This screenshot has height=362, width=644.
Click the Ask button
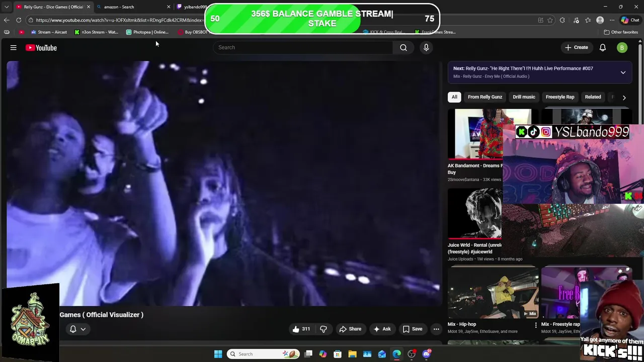pyautogui.click(x=382, y=329)
